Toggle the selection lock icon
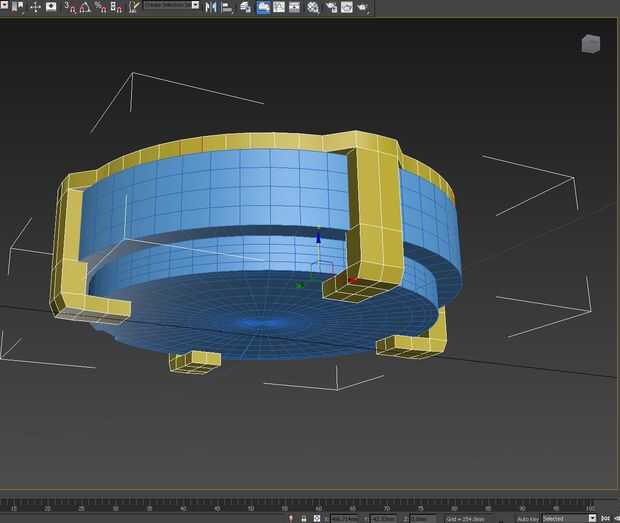Image resolution: width=620 pixels, height=523 pixels. pos(303,518)
